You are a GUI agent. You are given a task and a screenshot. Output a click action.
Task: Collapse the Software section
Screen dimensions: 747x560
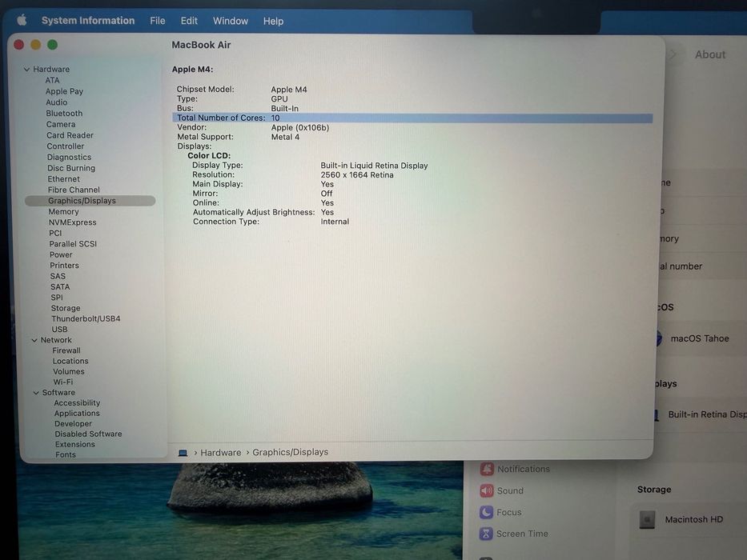tap(36, 392)
